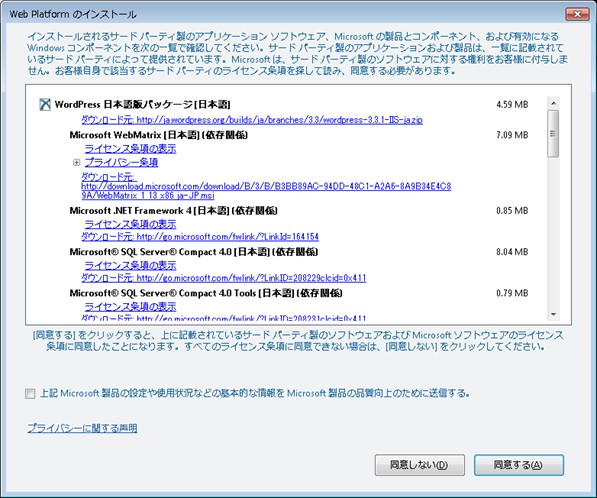597x498 pixels.
Task: Open the LinkID=208229 download link
Action: [x=223, y=278]
